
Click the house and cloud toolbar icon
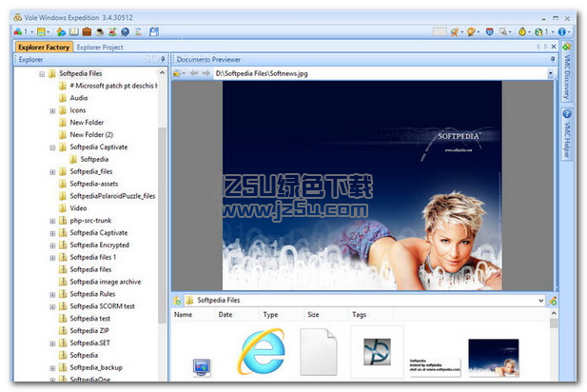[x=61, y=31]
